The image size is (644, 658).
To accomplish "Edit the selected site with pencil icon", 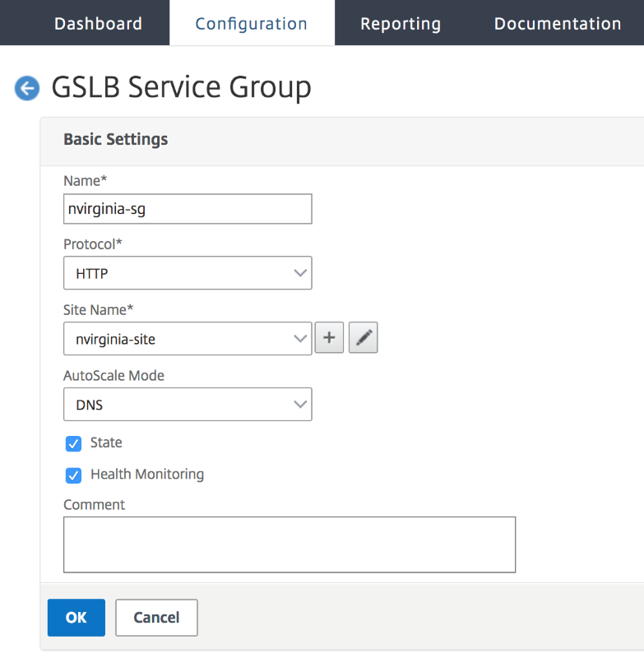I will click(363, 338).
